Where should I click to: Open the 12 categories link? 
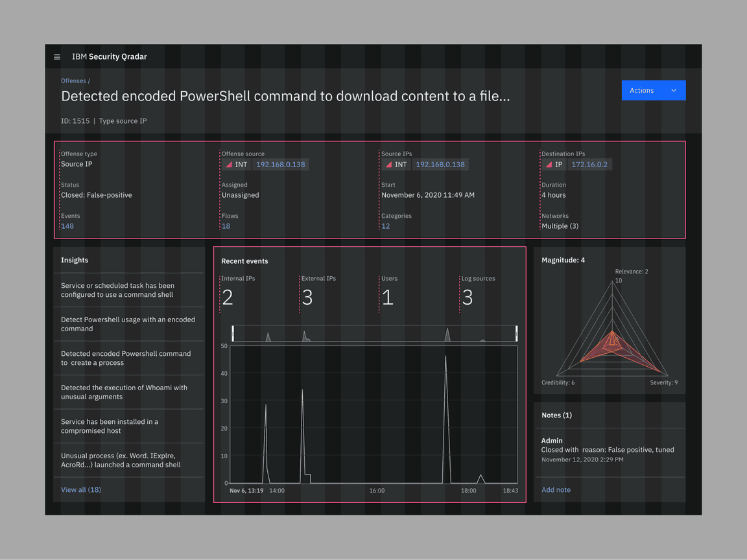[385, 226]
